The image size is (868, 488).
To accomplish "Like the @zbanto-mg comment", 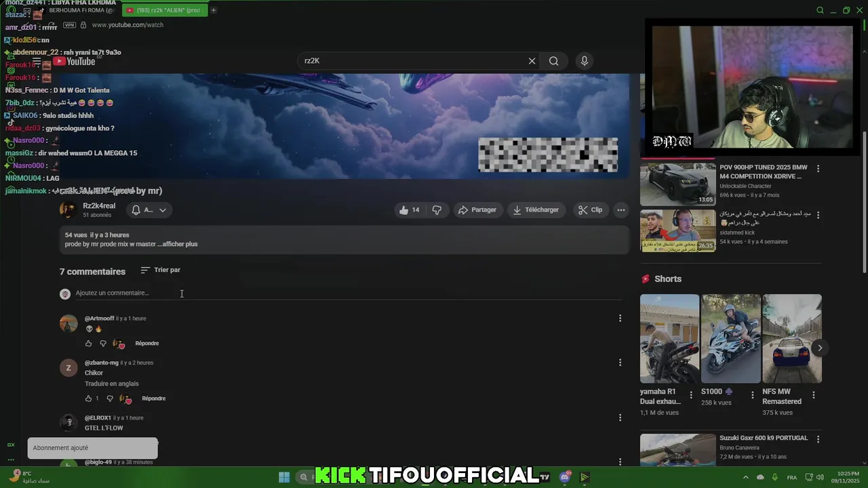I will click(88, 399).
